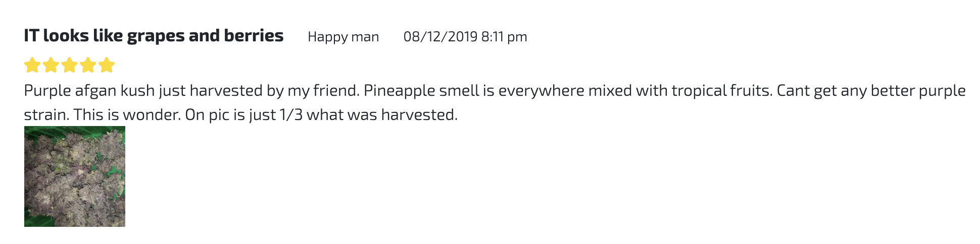Open the purple buds review photo thumbnail
The height and width of the screenshot is (244, 980).
tap(75, 176)
